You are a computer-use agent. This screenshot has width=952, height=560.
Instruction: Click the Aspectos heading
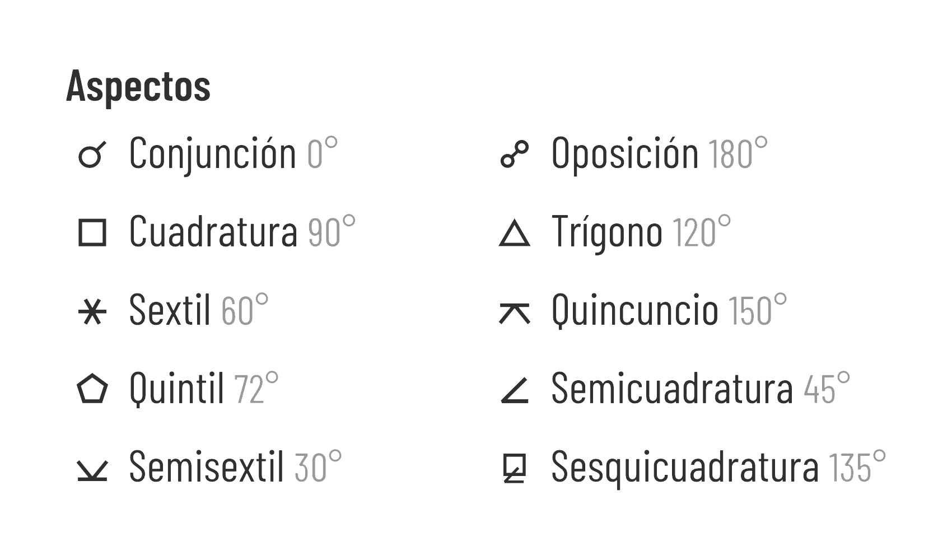point(138,87)
